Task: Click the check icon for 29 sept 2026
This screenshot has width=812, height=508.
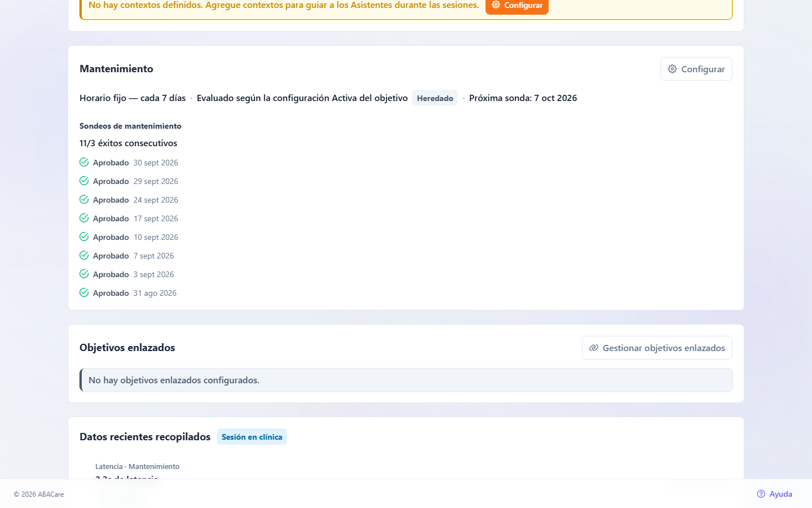Action: 84,181
